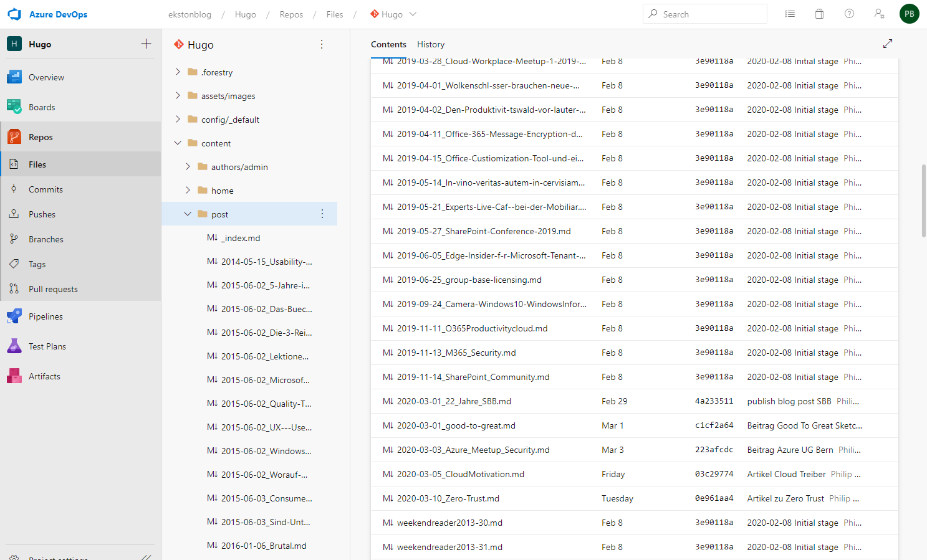Image resolution: width=927 pixels, height=560 pixels.
Task: Expand the .forestry folder
Action: tap(178, 72)
